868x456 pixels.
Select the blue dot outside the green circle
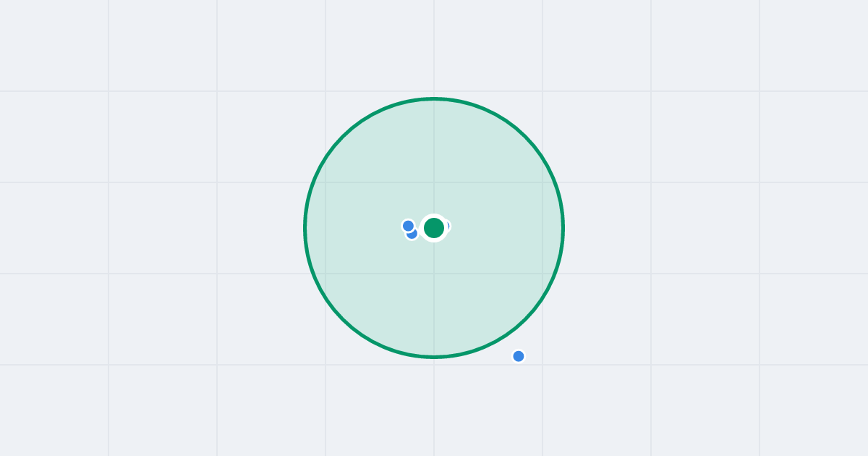click(x=519, y=356)
